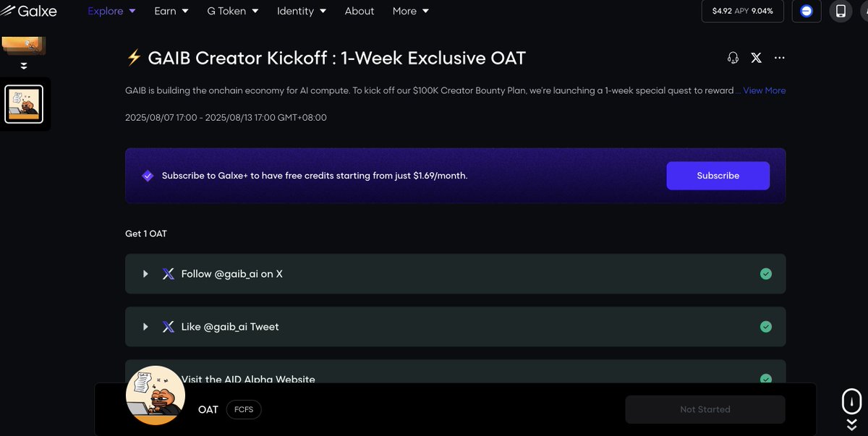Click the mobile phone icon in header

tap(841, 11)
